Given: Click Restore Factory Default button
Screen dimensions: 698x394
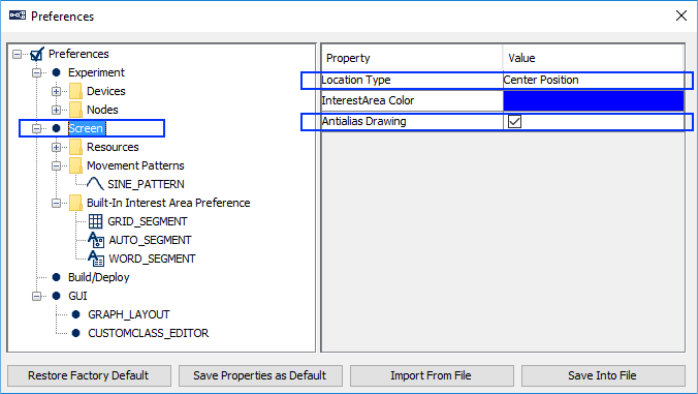Looking at the screenshot, I should click(x=89, y=376).
